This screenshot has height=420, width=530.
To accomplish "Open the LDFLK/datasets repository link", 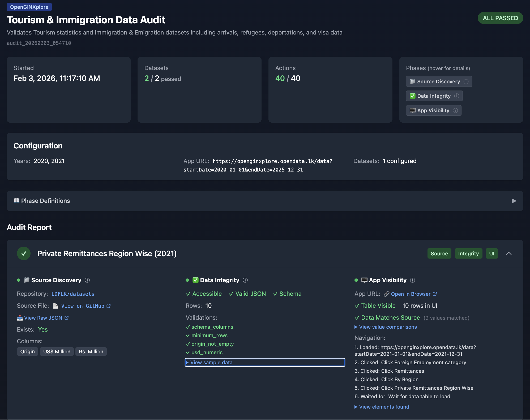I will [x=73, y=294].
